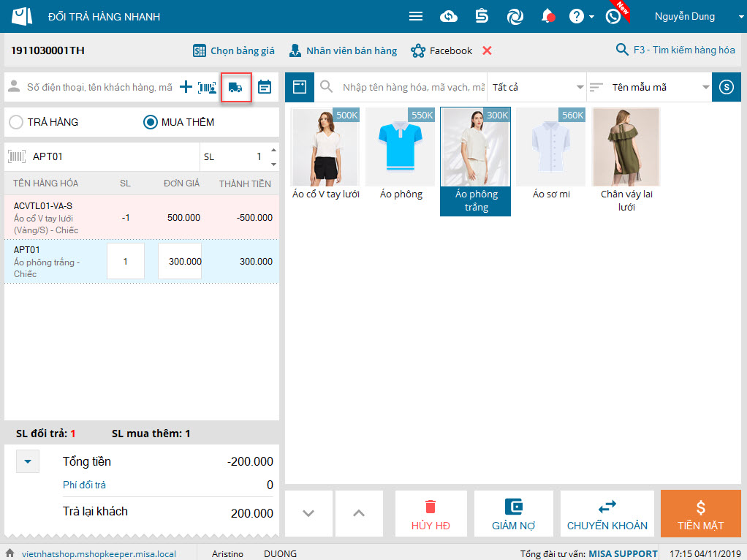This screenshot has height=560, width=747.
Task: Click MISA SUPPORT in status bar
Action: 623,554
